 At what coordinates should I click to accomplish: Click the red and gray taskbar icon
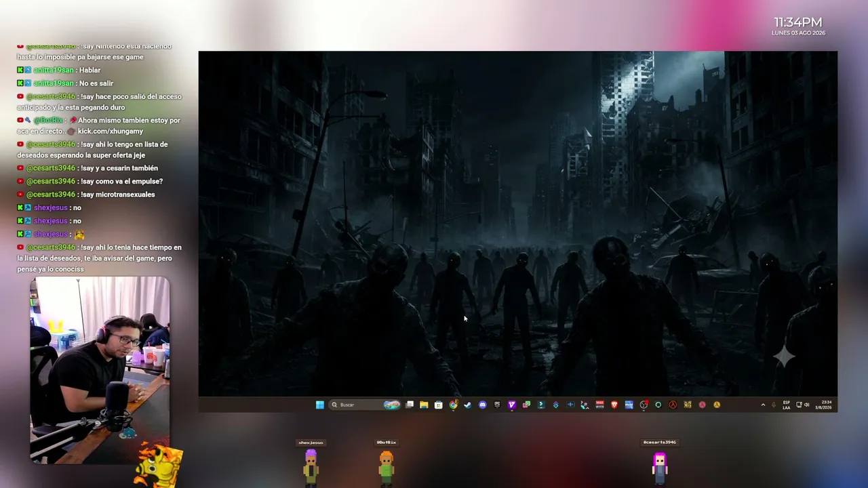click(x=599, y=405)
